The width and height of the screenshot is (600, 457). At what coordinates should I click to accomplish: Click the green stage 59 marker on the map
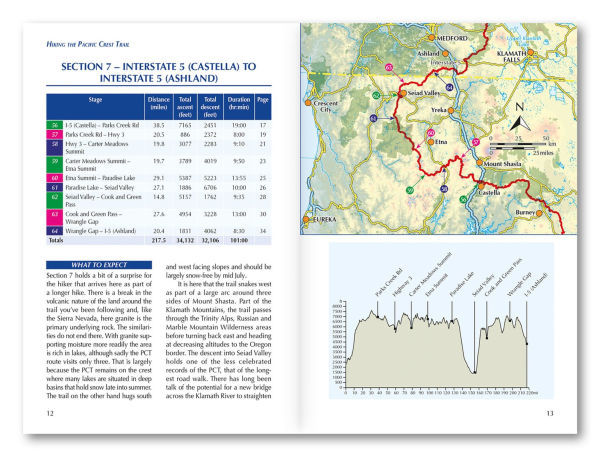click(410, 190)
